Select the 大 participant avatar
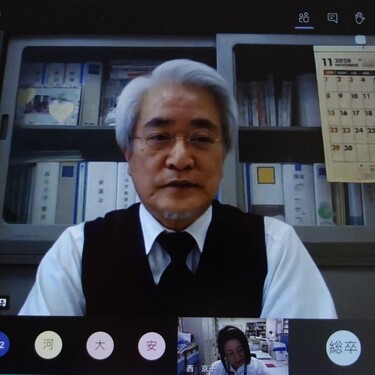This screenshot has width=375, height=375. (x=100, y=345)
